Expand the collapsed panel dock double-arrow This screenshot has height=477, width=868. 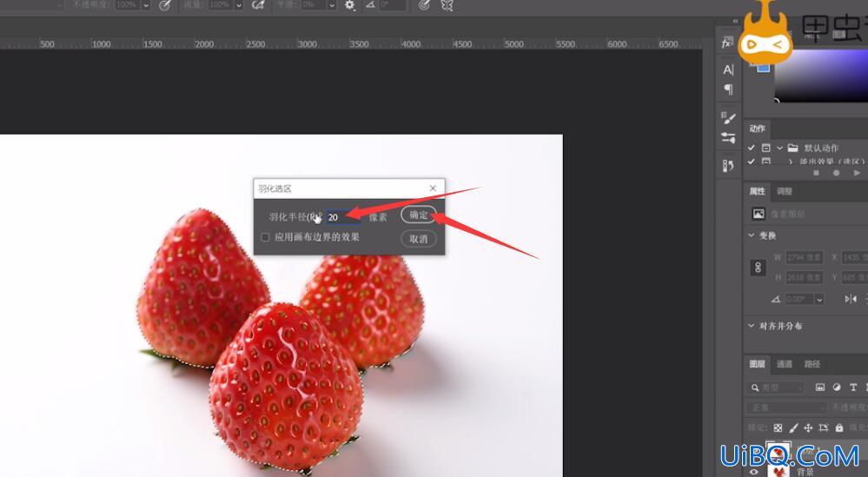click(735, 21)
